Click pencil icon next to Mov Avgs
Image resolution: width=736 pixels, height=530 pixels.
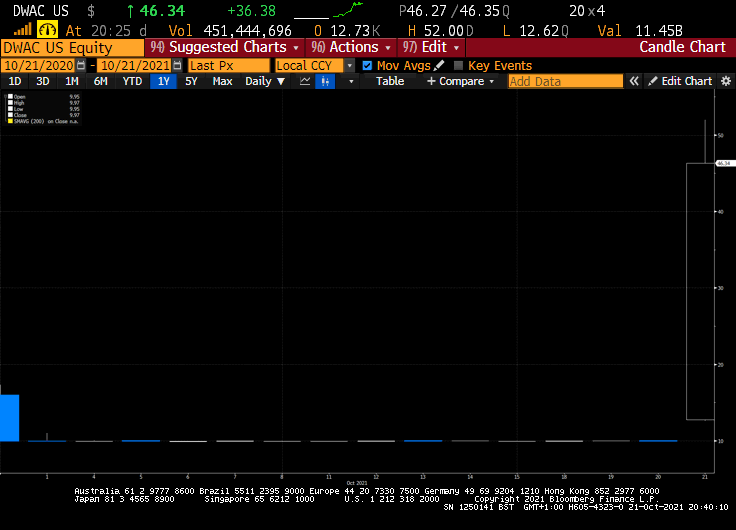439,65
